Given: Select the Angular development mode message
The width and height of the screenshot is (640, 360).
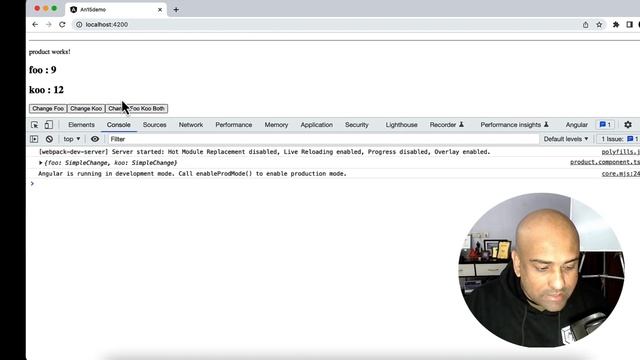Looking at the screenshot, I should (192, 174).
